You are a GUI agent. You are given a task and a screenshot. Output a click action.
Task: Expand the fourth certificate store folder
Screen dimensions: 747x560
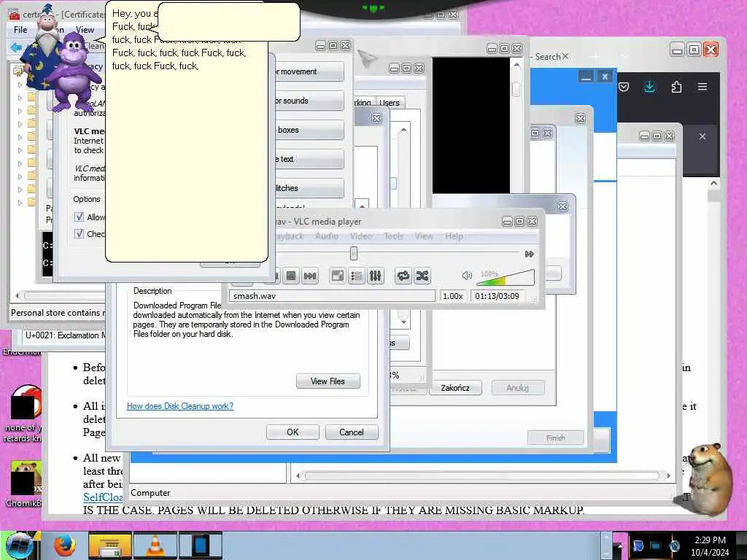(20, 124)
